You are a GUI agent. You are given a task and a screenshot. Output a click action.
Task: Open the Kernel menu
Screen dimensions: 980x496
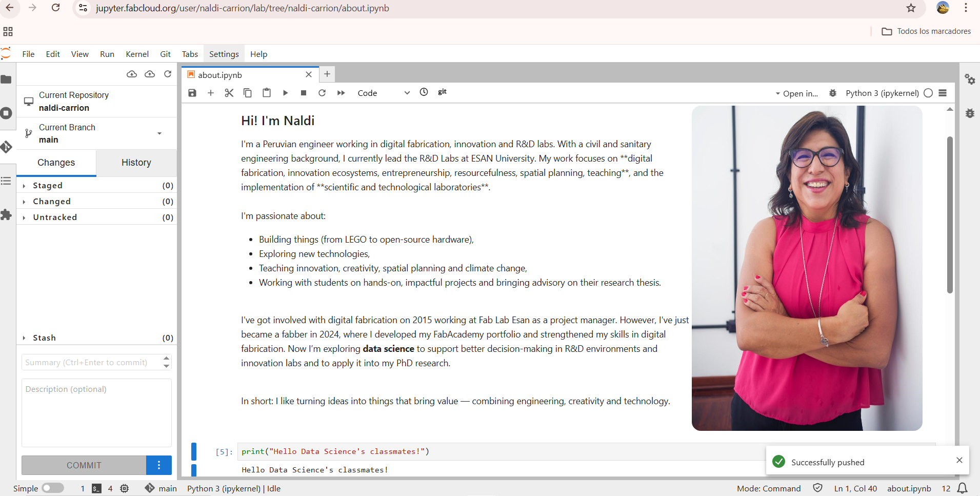tap(137, 54)
